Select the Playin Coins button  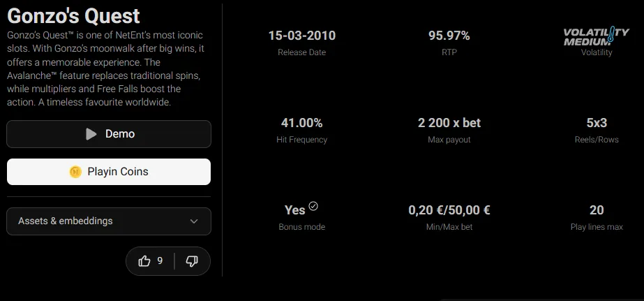coord(109,172)
